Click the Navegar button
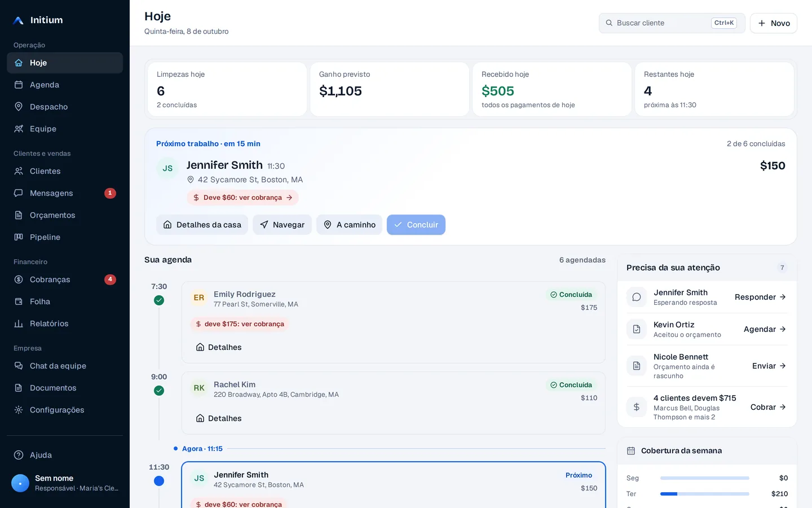This screenshot has width=812, height=508. coord(282,225)
